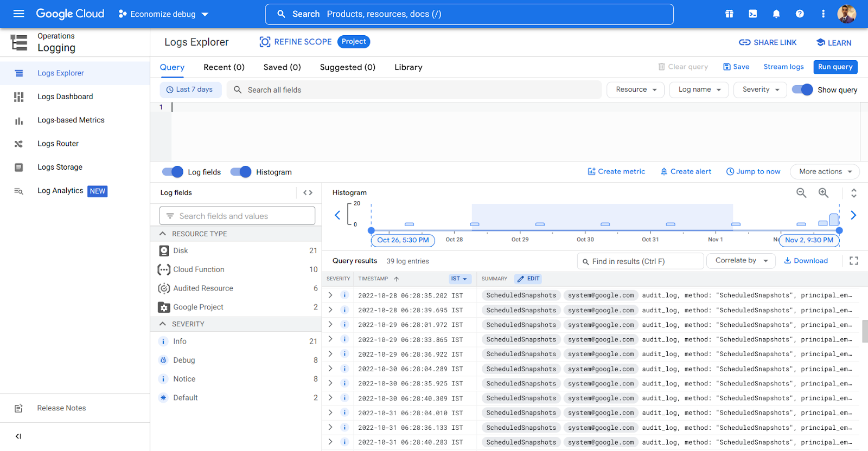The height and width of the screenshot is (451, 868).
Task: Zoom in the histogram
Action: 824,193
